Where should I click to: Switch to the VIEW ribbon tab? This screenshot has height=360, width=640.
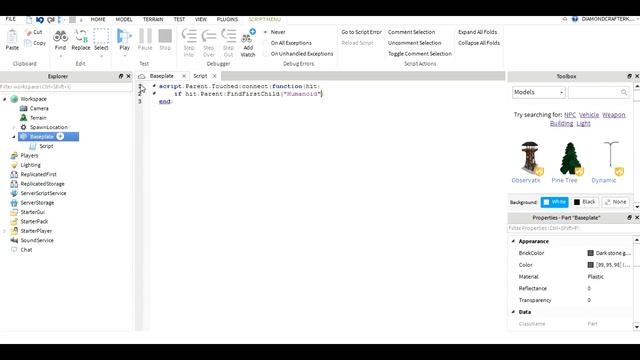tap(201, 19)
